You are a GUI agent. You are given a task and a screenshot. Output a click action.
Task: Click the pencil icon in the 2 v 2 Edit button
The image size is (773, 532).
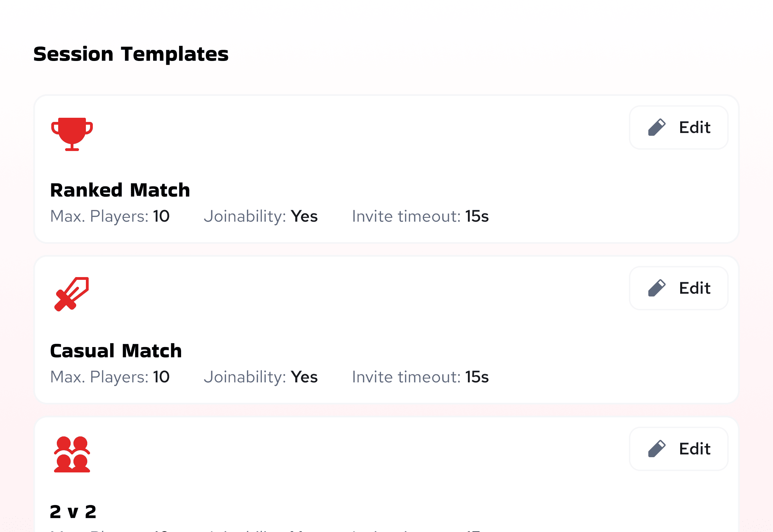tap(657, 449)
